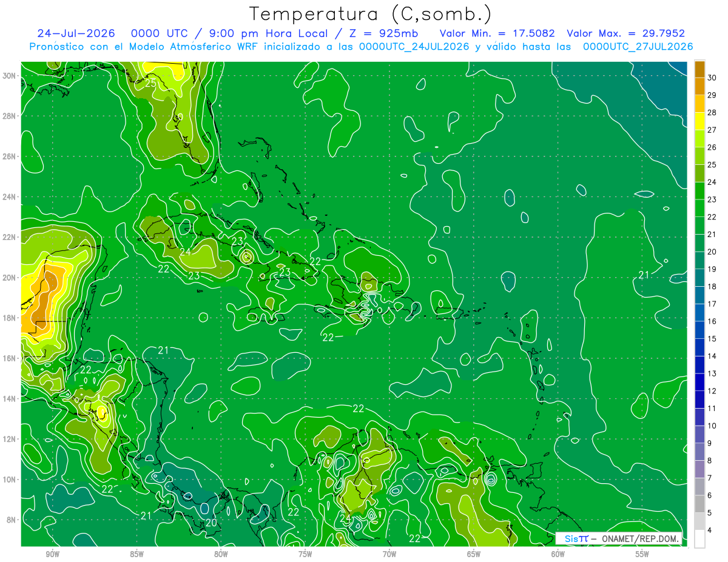Click the white legend swatch below 4
Screen dimensions: 728x562
pyautogui.click(x=699, y=539)
